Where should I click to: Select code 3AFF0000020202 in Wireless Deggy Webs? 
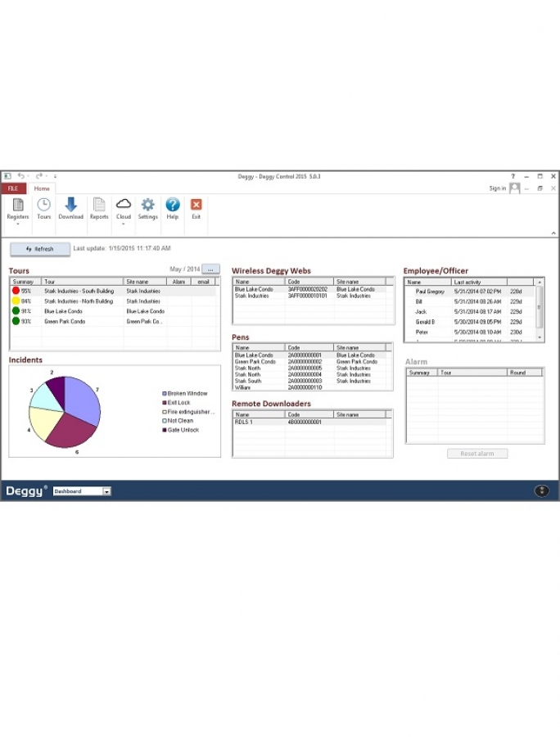click(x=308, y=290)
